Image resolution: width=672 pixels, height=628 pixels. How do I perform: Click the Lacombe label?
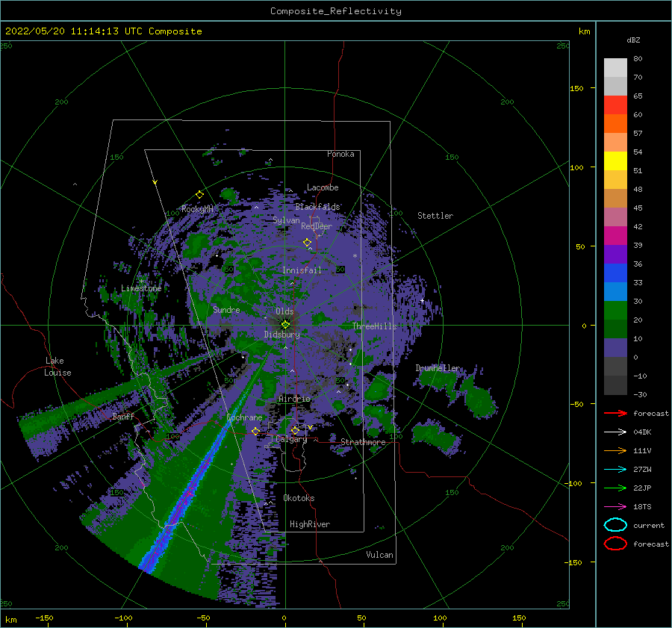click(323, 187)
